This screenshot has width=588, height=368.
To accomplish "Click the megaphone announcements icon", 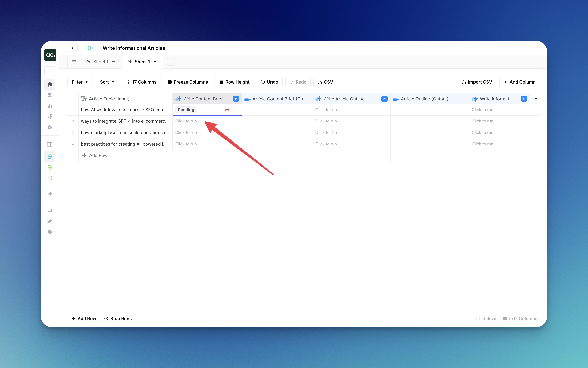I will pyautogui.click(x=50, y=221).
